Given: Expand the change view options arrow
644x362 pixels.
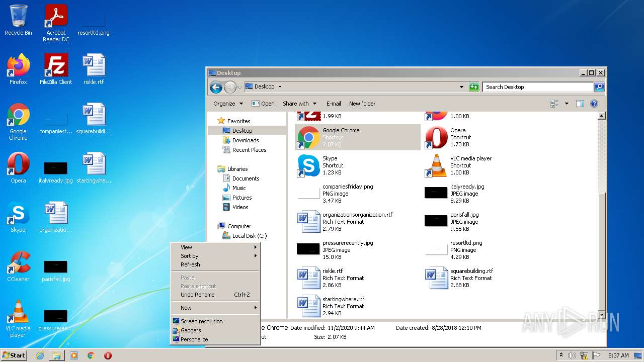Looking at the screenshot, I should point(567,104).
